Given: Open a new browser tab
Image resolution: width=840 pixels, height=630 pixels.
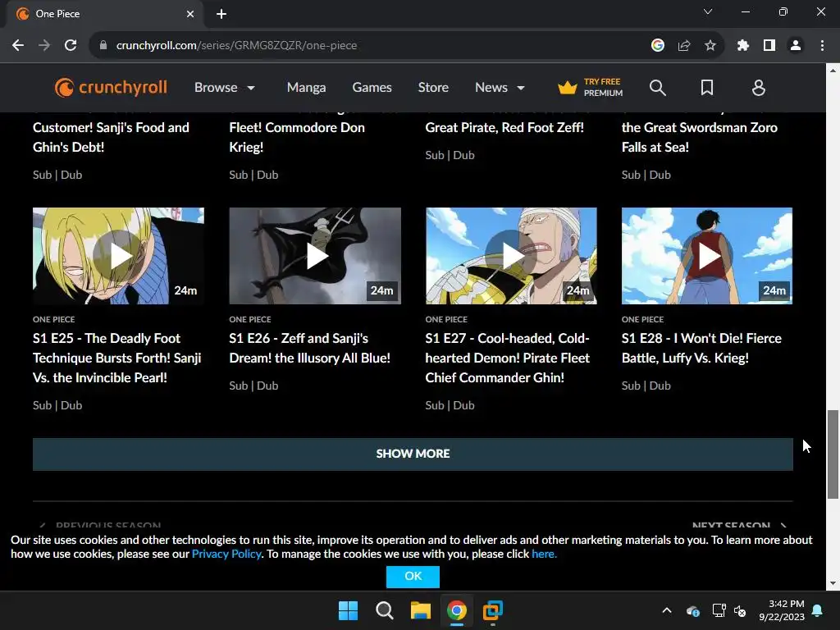Looking at the screenshot, I should 221,14.
